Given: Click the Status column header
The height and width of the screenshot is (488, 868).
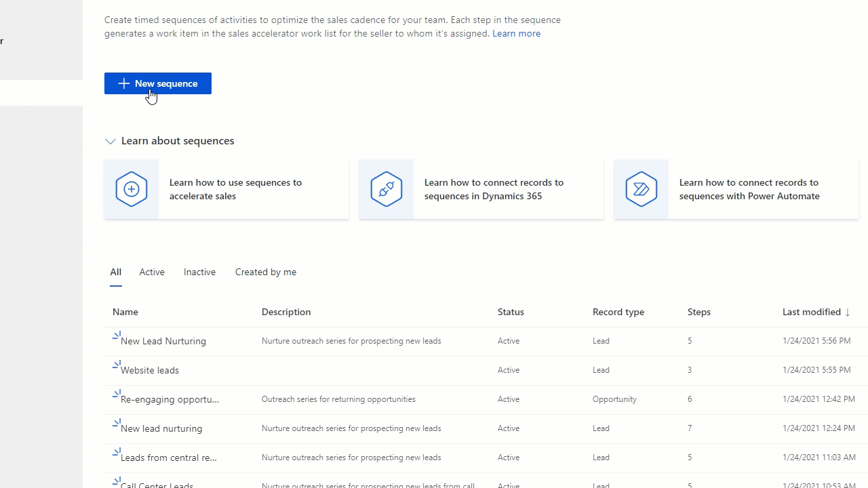Looking at the screenshot, I should [511, 312].
